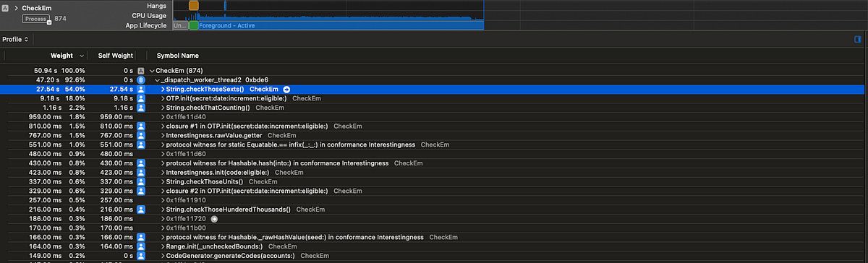Expand the String.checkThoseSexts() row

pos(162,89)
